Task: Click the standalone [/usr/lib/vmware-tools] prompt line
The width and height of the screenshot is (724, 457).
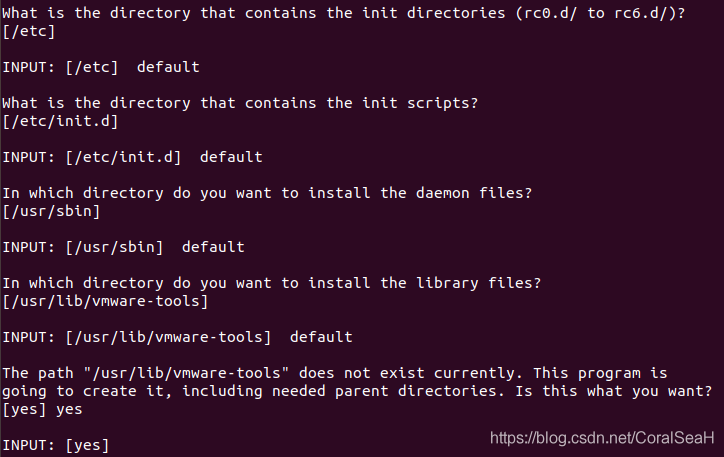Action: click(105, 300)
